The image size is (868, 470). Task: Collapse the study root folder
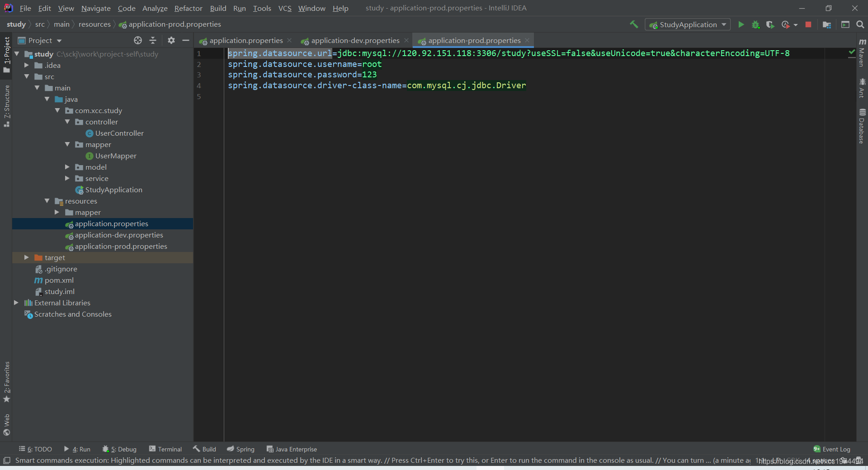pos(17,54)
